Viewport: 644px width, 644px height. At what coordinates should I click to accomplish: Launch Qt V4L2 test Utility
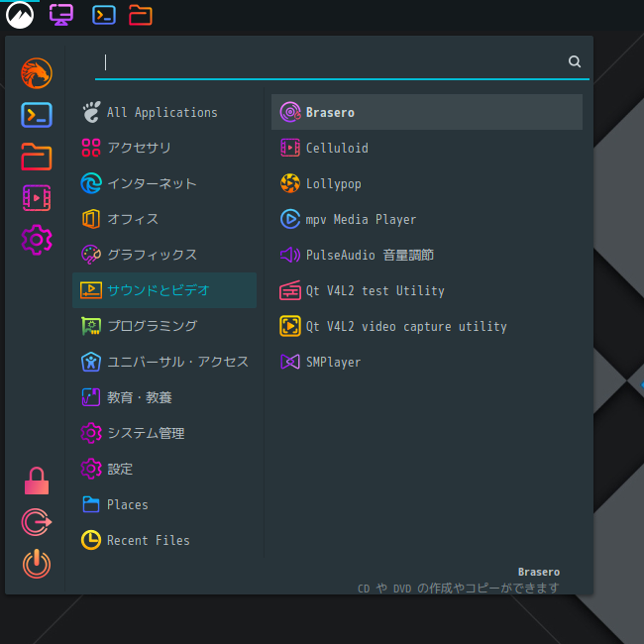click(x=427, y=290)
